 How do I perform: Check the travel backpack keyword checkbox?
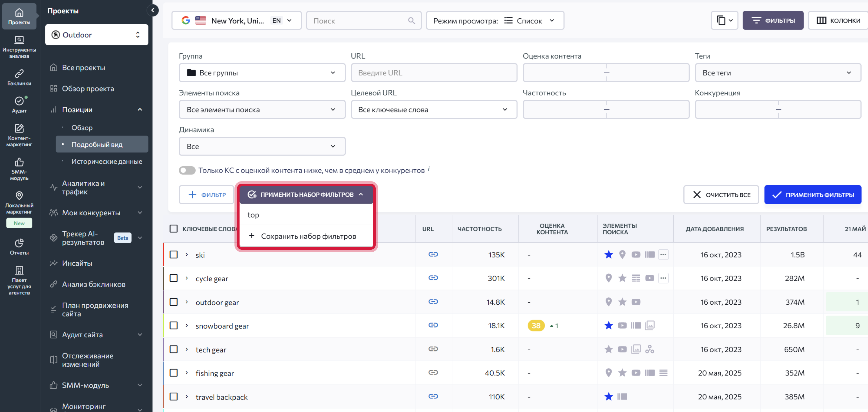pos(174,397)
